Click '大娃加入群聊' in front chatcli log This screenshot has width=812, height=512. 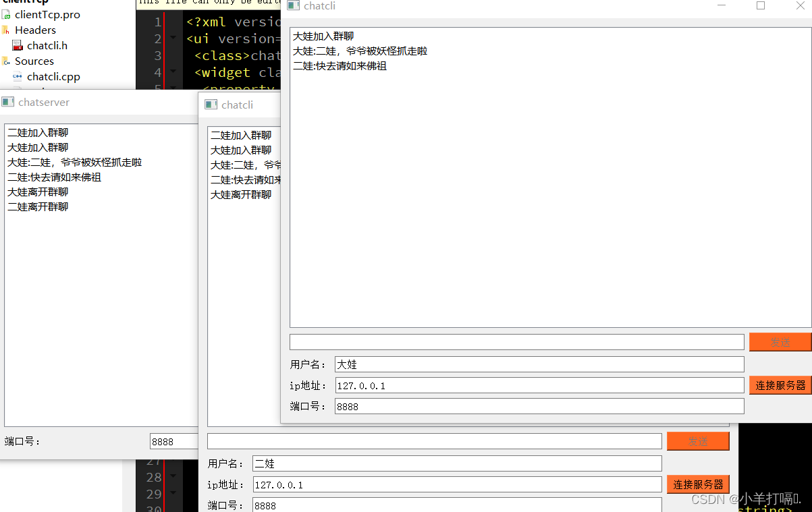[323, 36]
